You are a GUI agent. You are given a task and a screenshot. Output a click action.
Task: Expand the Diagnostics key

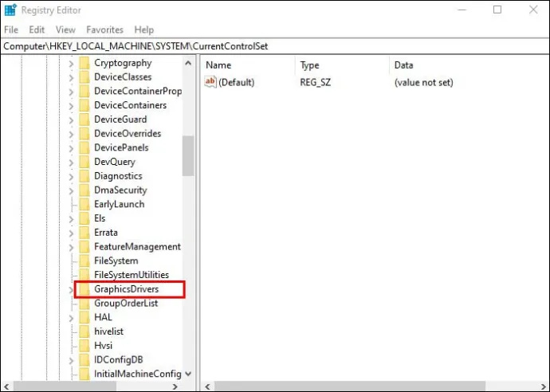[71, 177]
